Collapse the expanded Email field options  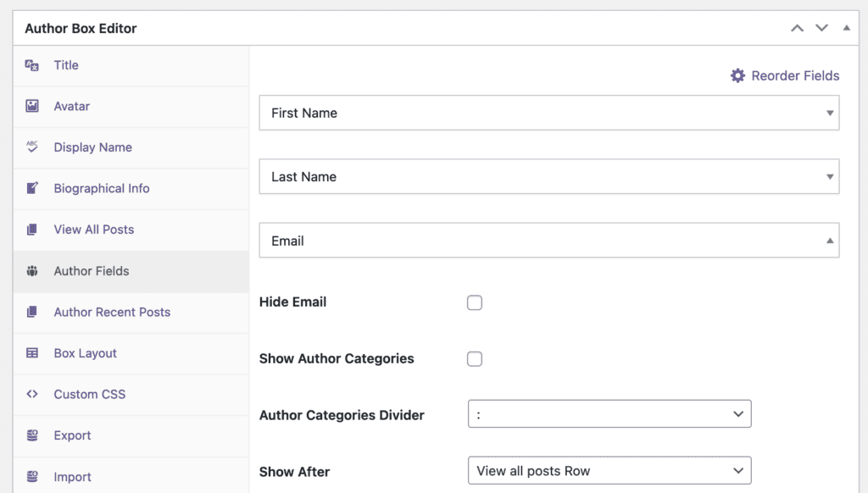(829, 240)
